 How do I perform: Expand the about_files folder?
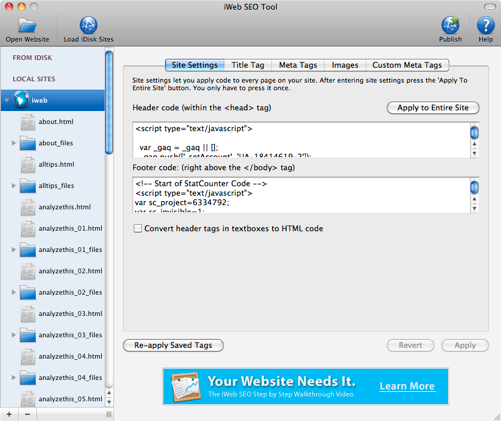[14, 143]
